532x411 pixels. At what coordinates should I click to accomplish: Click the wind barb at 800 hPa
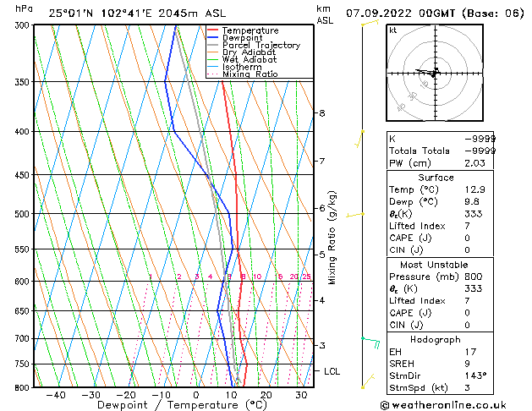[368, 381]
